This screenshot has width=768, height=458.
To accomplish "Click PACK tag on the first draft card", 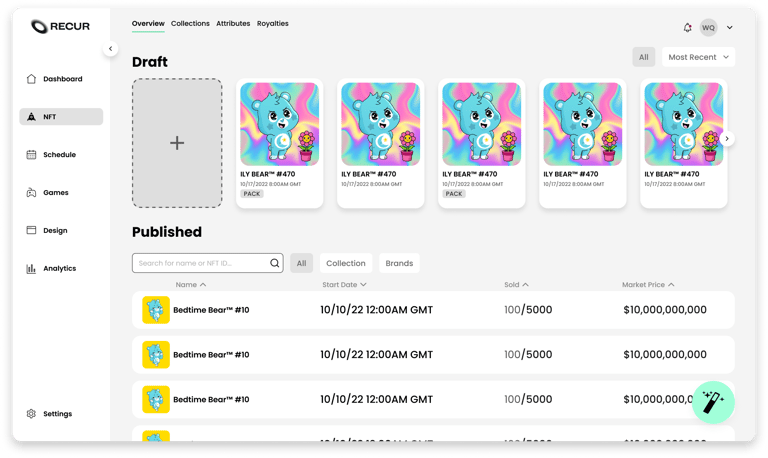I will (252, 194).
